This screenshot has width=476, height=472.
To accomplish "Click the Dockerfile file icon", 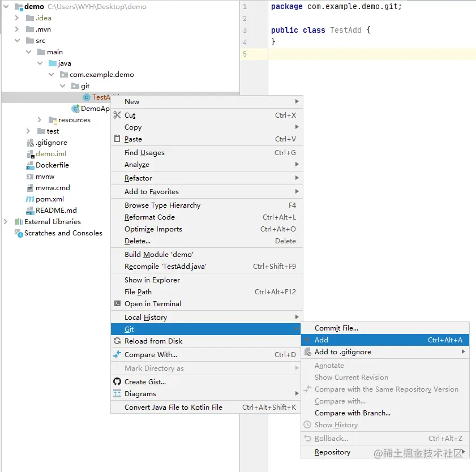I will (x=30, y=165).
